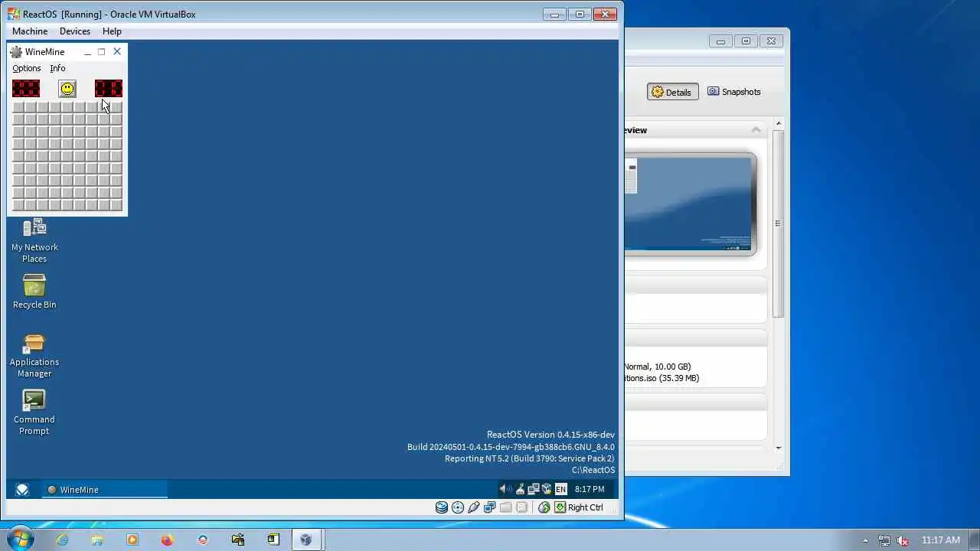Open Firefox from the Windows taskbar
The image size is (980, 551).
pos(168,540)
